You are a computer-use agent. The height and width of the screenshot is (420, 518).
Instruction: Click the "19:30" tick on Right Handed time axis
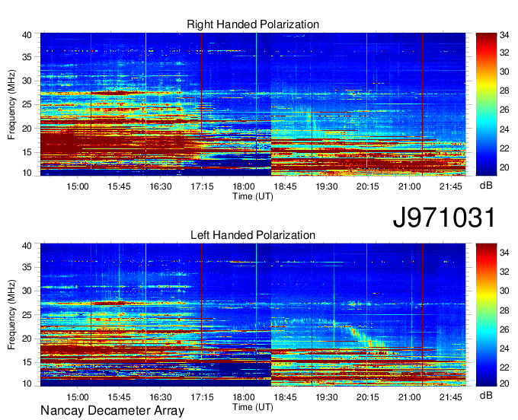coord(326,186)
